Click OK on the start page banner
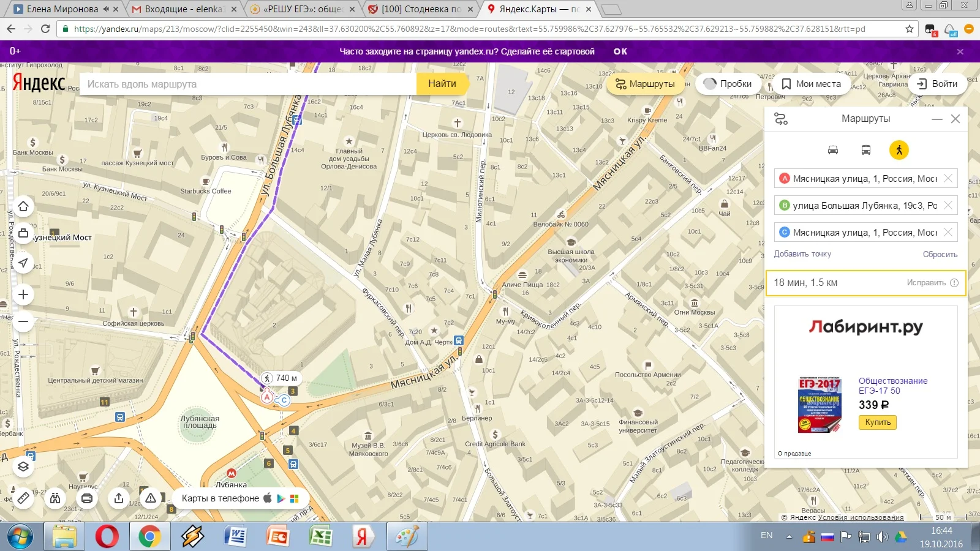The height and width of the screenshot is (551, 980). pos(620,51)
